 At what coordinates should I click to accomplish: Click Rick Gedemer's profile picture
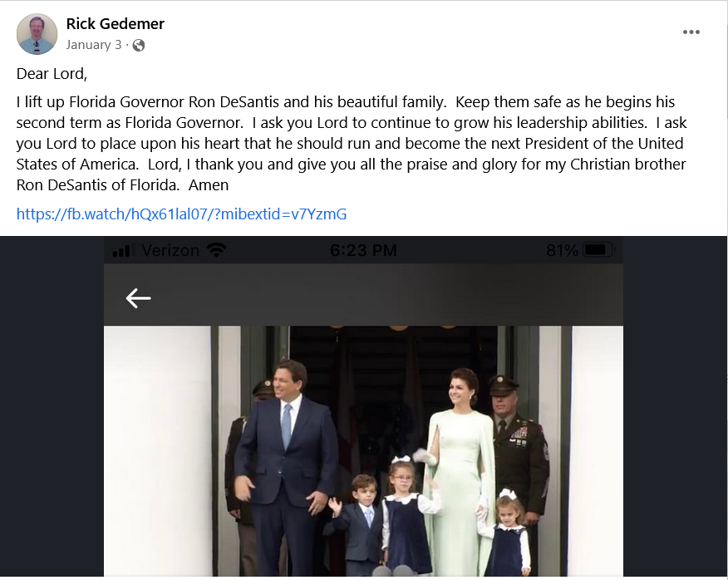pos(37,34)
